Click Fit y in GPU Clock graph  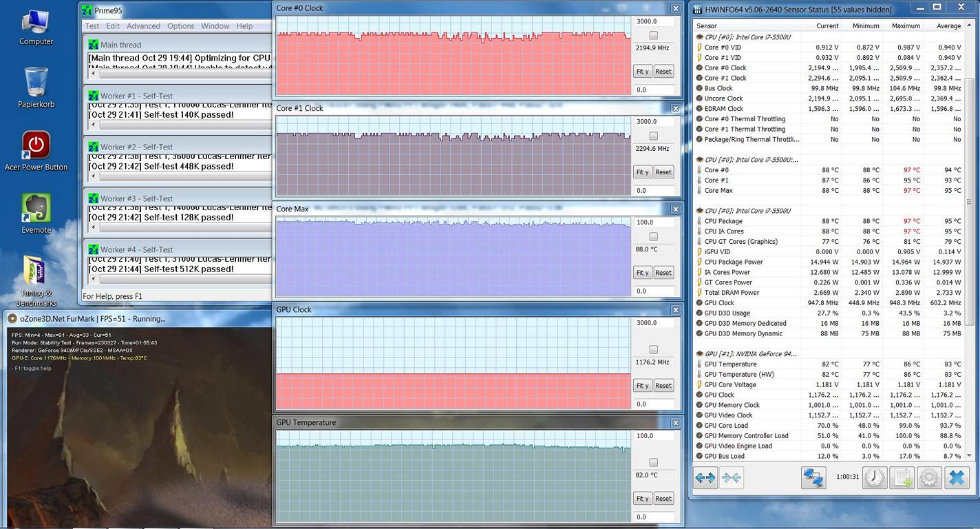coord(642,386)
